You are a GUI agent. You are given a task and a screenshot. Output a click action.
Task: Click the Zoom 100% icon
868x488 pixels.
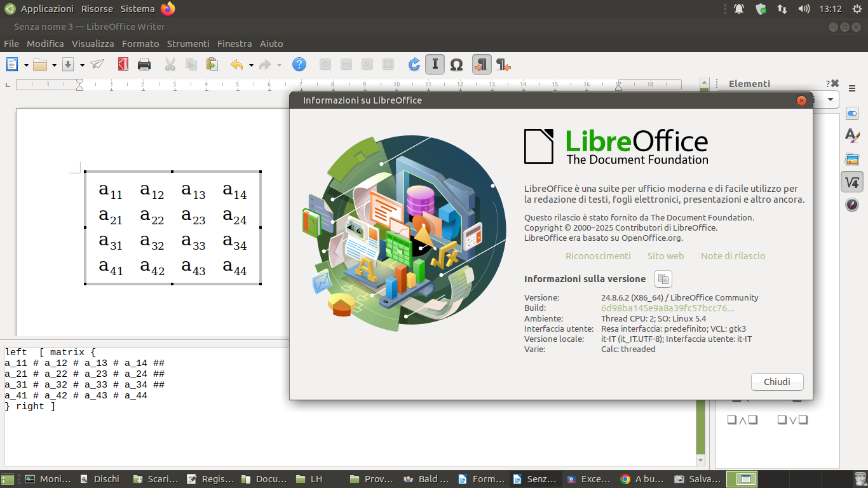[367, 64]
